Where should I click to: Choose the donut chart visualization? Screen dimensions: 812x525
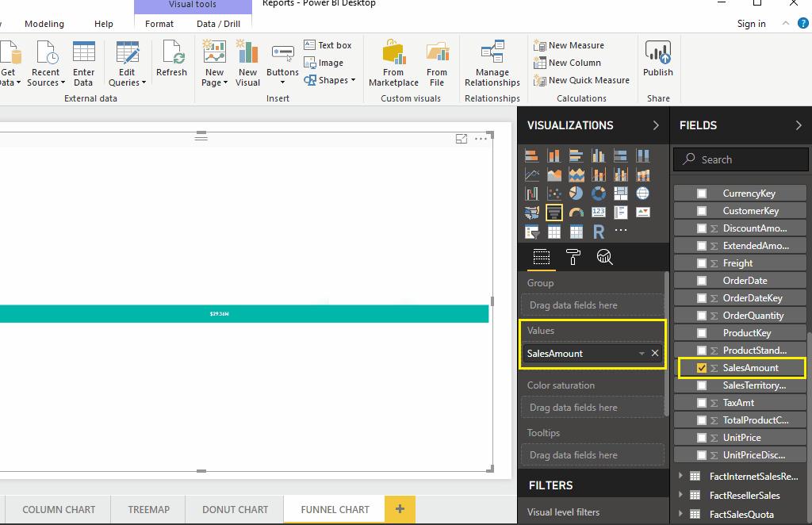pos(599,194)
